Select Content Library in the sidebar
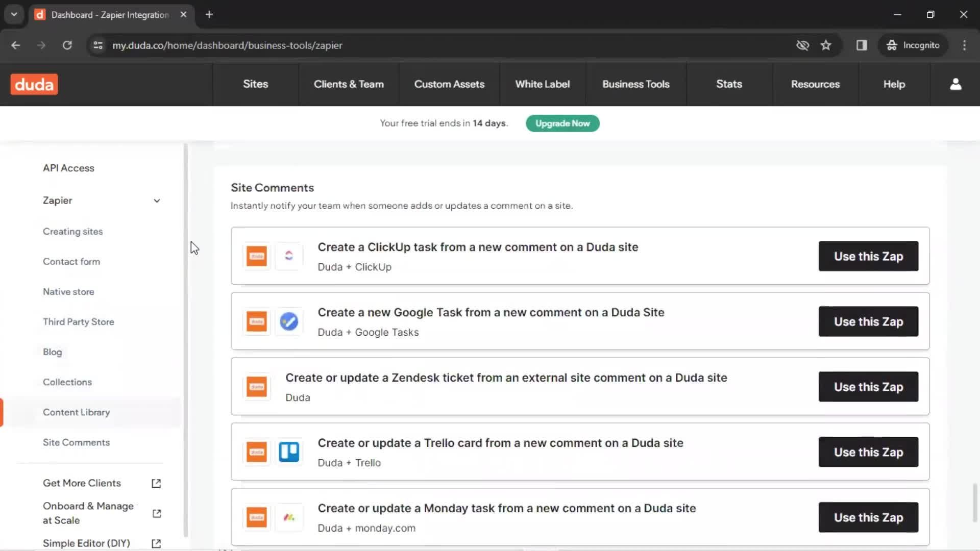The image size is (980, 551). [77, 412]
